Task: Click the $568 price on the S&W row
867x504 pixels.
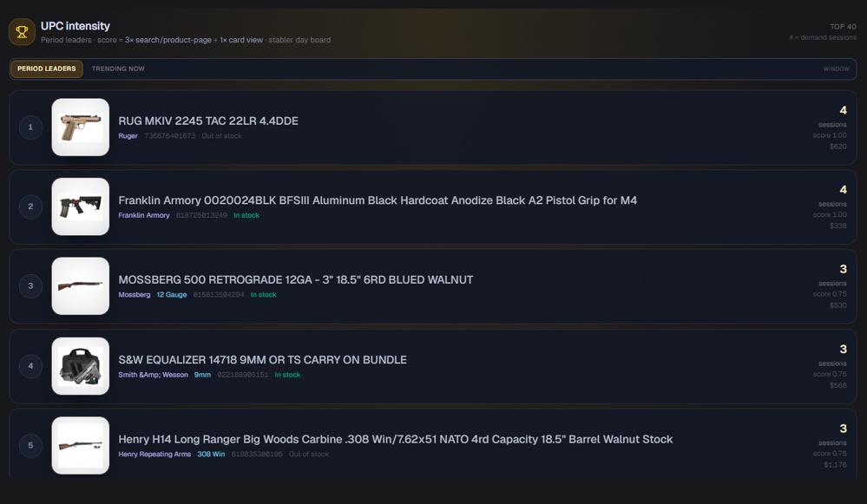Action: (x=837, y=385)
